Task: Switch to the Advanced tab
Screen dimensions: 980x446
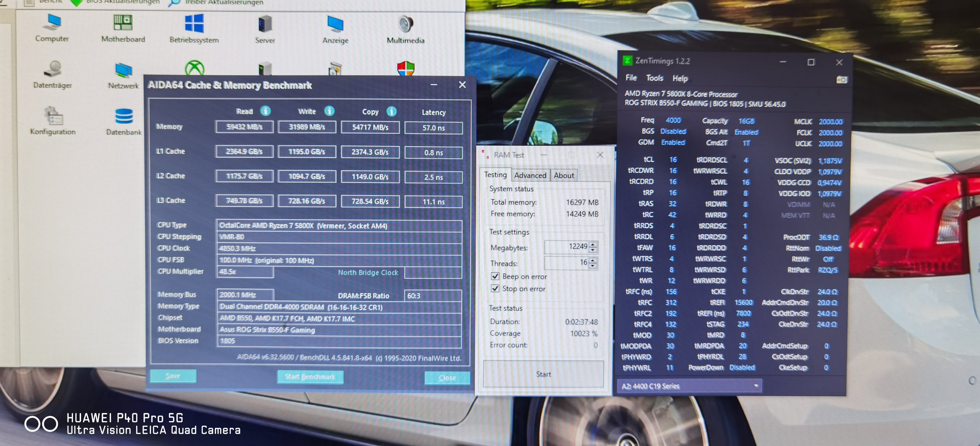Action: click(530, 175)
